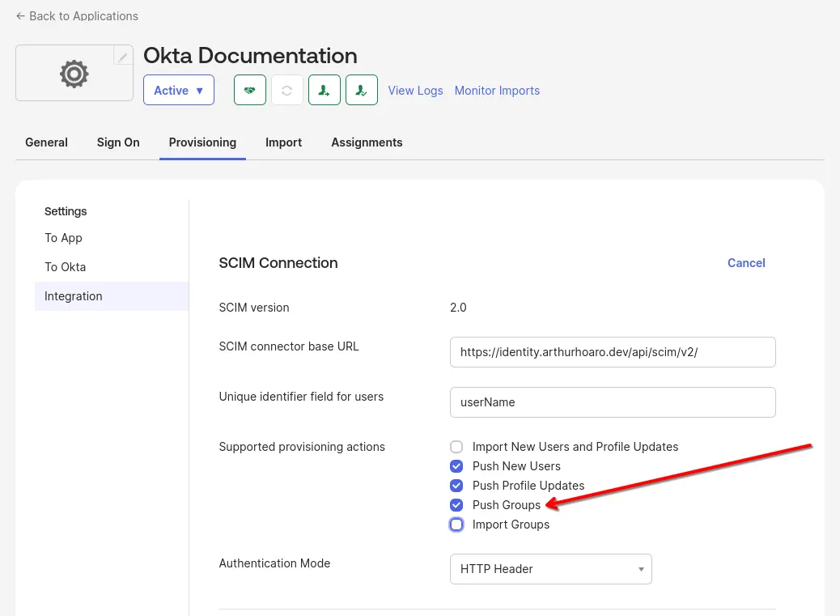Select To Okta settings item
Screen dimensions: 840x616
pos(66,267)
